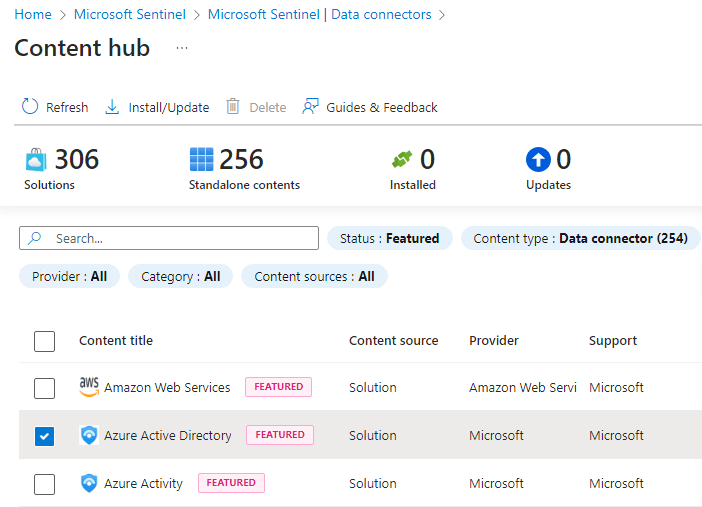Open the ellipsis menu beside Content hub
Viewport: 702px width, 507px height.
point(181,48)
